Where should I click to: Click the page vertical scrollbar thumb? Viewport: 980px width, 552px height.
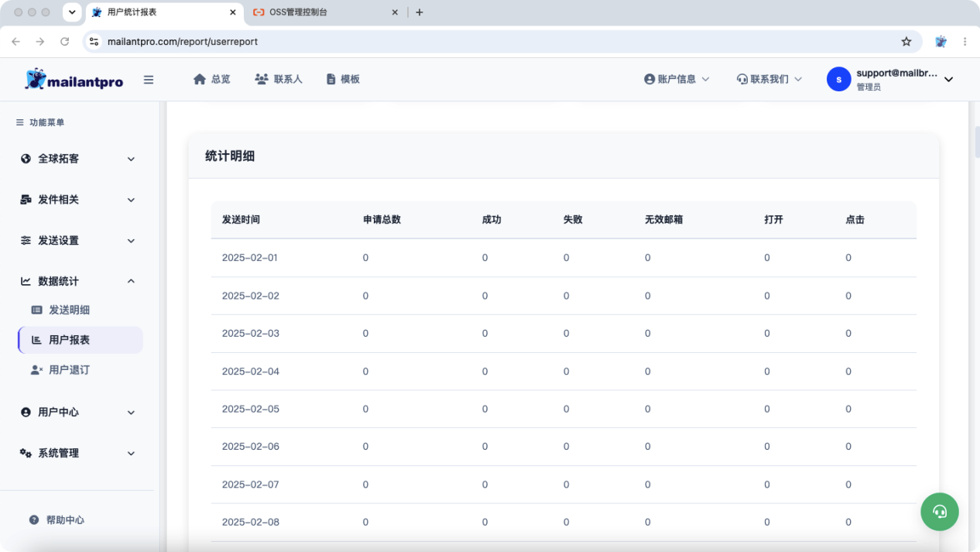click(977, 141)
